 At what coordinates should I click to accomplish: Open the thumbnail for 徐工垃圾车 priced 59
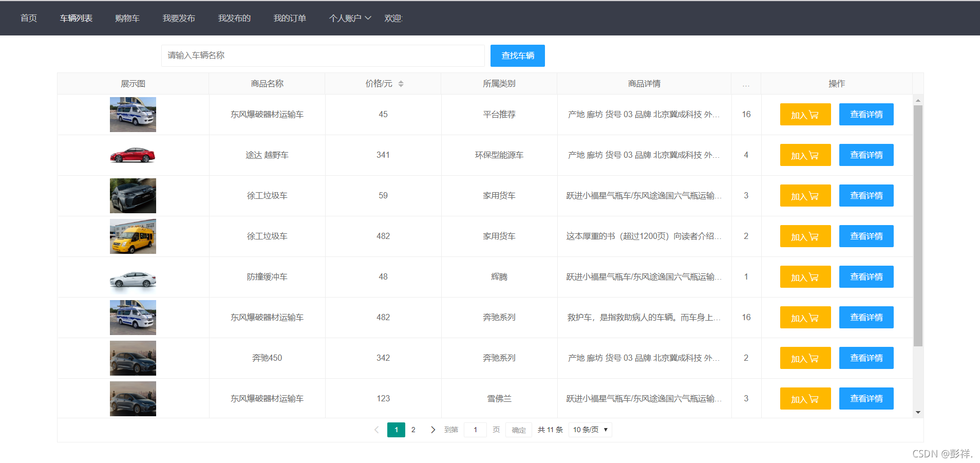click(x=133, y=196)
